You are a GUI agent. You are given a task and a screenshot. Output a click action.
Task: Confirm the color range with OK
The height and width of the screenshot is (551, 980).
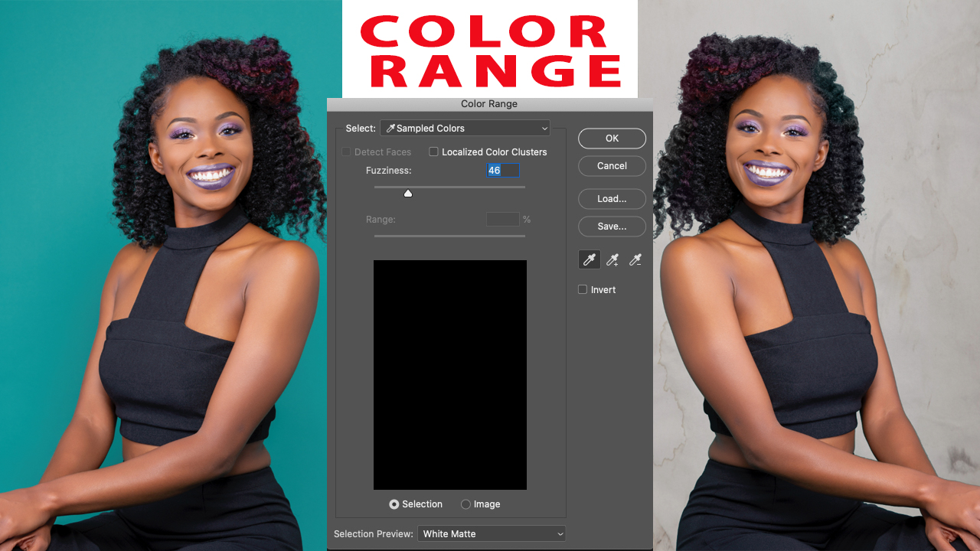coord(612,138)
